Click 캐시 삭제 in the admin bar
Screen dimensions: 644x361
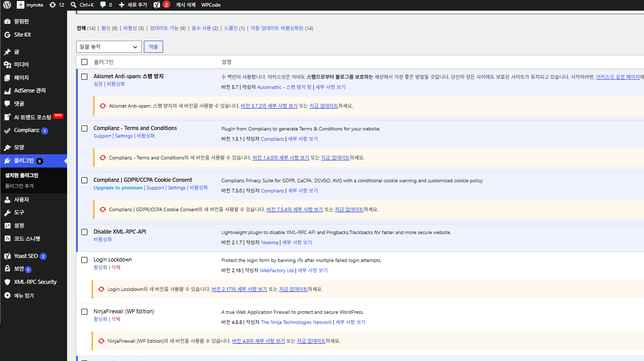click(x=186, y=5)
